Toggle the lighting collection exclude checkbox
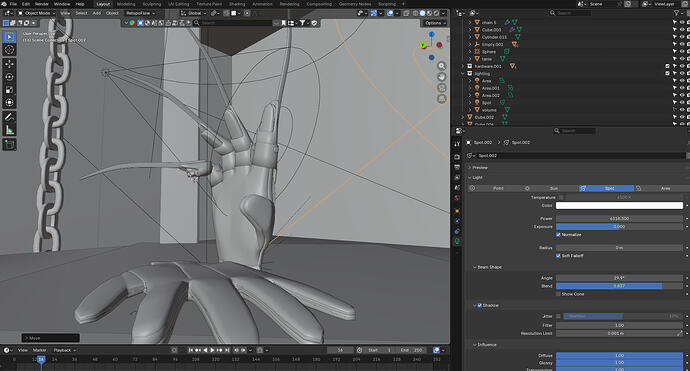This screenshot has height=371, width=690. 668,73
